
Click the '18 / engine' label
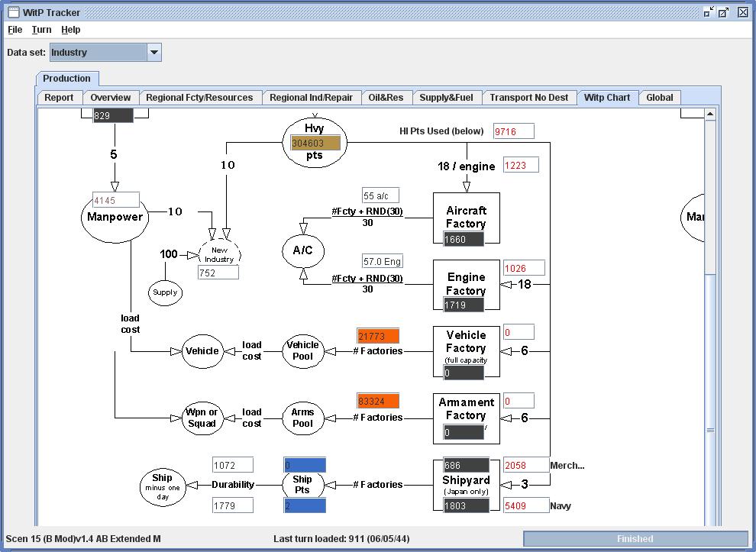467,166
